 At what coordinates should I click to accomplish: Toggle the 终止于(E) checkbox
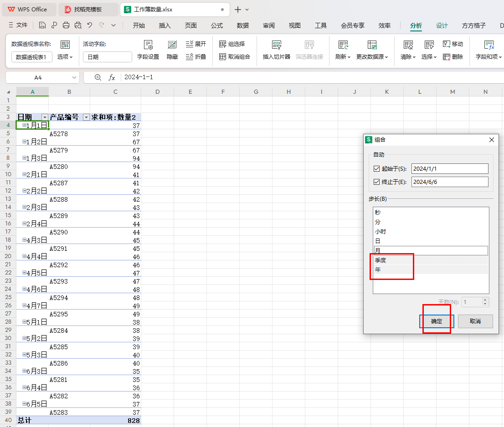[377, 182]
